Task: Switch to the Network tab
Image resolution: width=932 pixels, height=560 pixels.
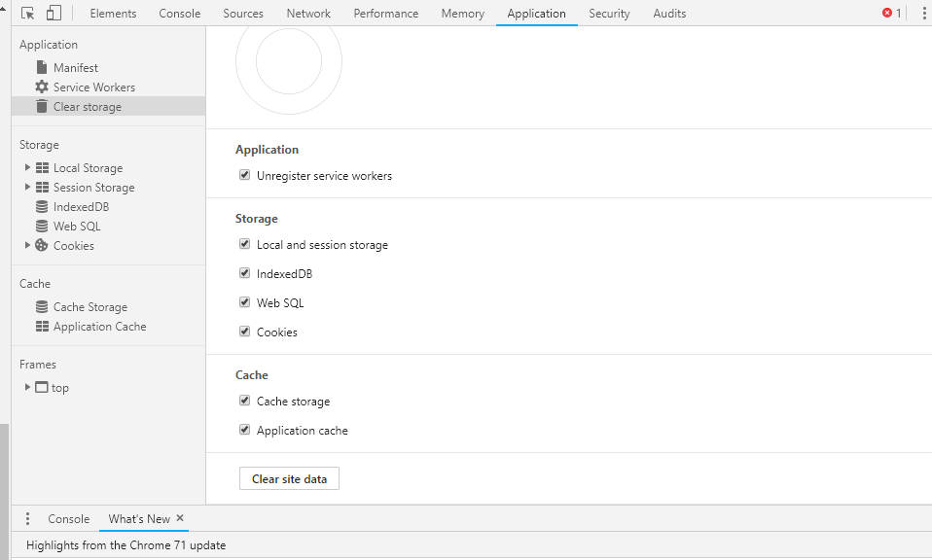Action: pyautogui.click(x=308, y=14)
